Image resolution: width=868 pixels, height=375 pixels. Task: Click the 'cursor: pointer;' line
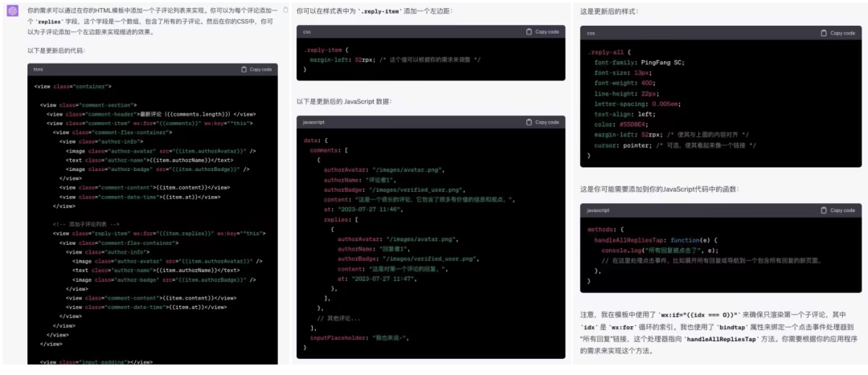(675, 145)
